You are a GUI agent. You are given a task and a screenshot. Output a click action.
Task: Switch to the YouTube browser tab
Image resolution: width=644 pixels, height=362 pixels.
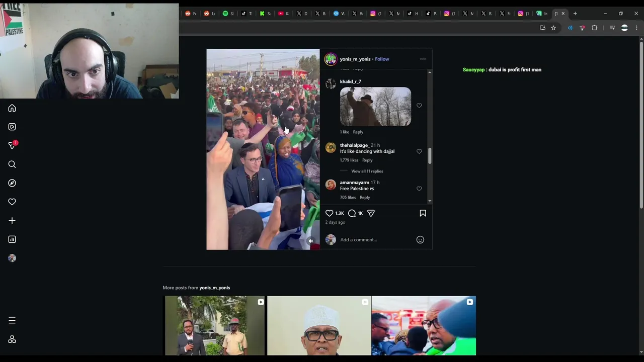point(283,14)
